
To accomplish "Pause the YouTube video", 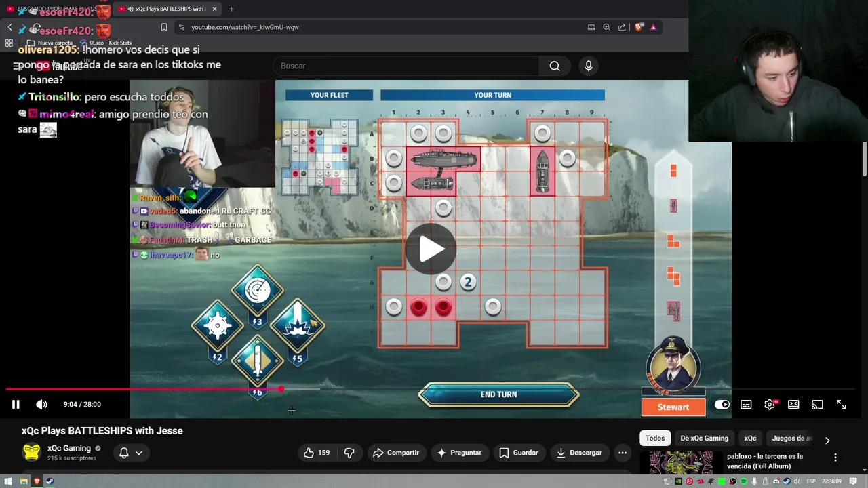I will coord(16,405).
